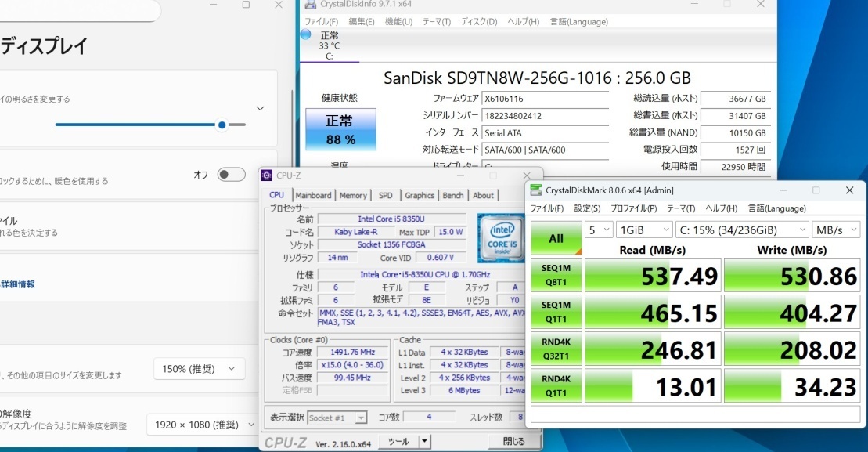Expand the brightness settings chevron

click(260, 108)
